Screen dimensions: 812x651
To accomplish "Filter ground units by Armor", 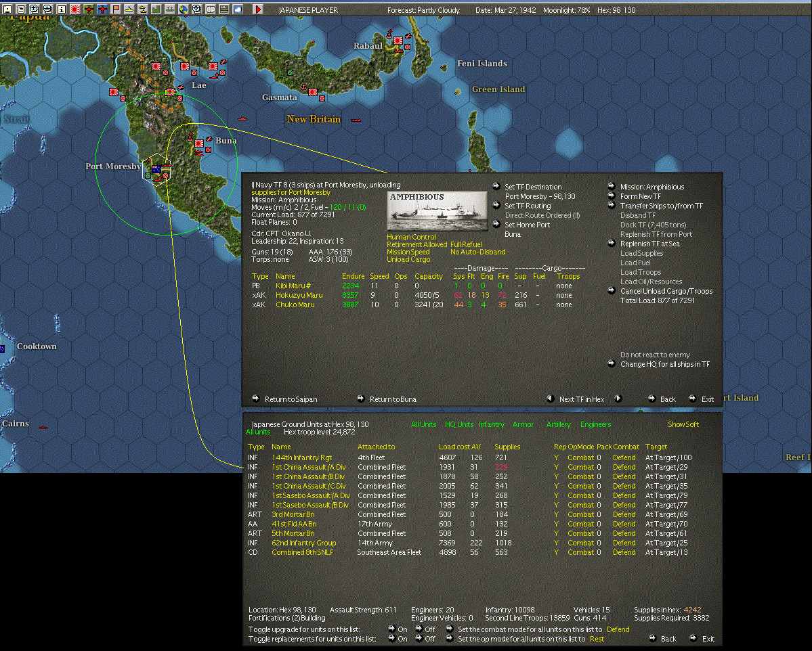I will click(523, 424).
